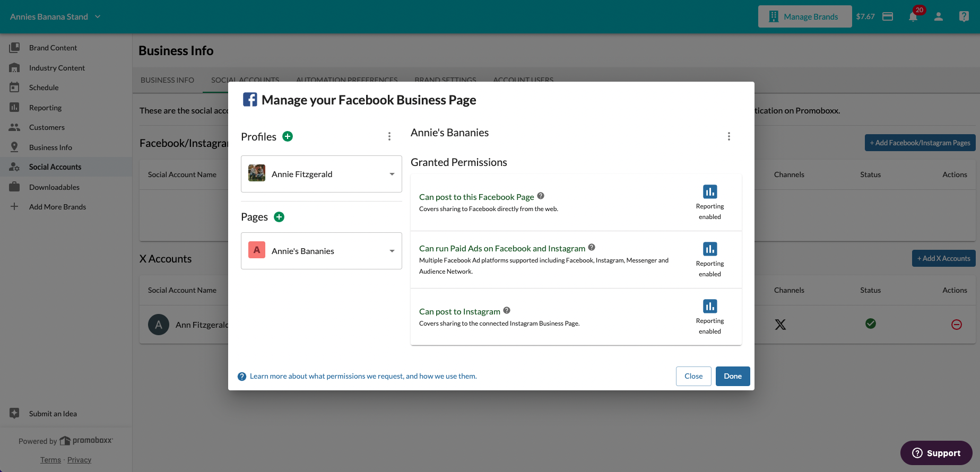Click the Submit an Idea star icon
980x472 pixels.
click(14, 413)
